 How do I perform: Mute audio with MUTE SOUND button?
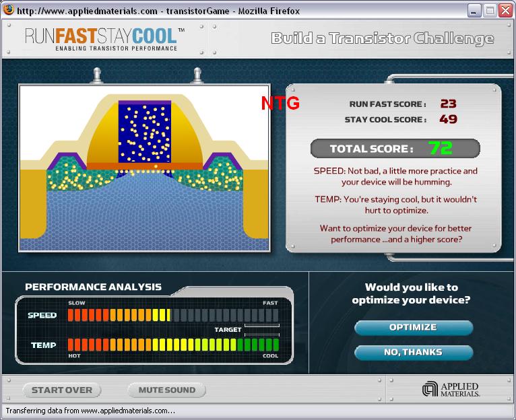click(x=167, y=390)
